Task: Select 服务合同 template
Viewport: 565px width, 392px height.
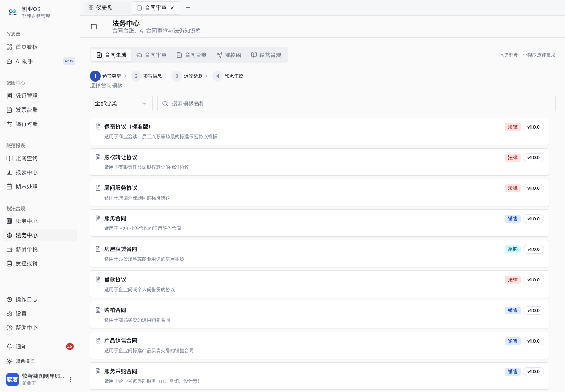Action: [319, 223]
